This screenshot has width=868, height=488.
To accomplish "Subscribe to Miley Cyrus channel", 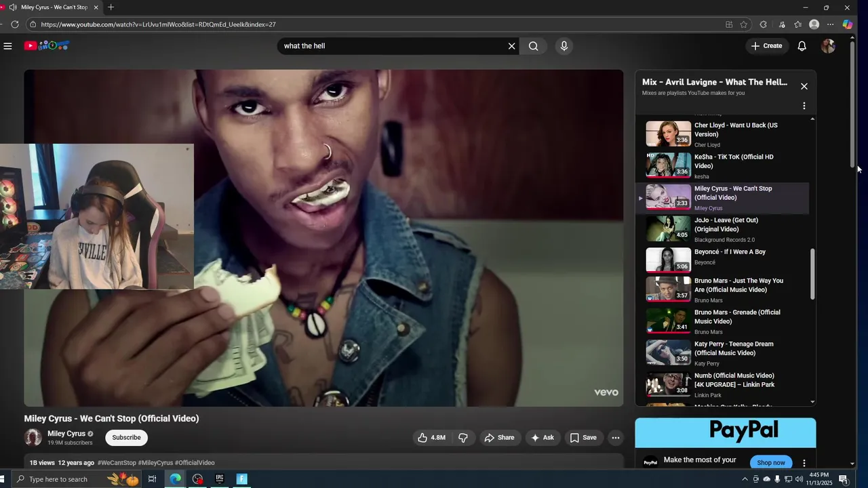I will pyautogui.click(x=126, y=438).
